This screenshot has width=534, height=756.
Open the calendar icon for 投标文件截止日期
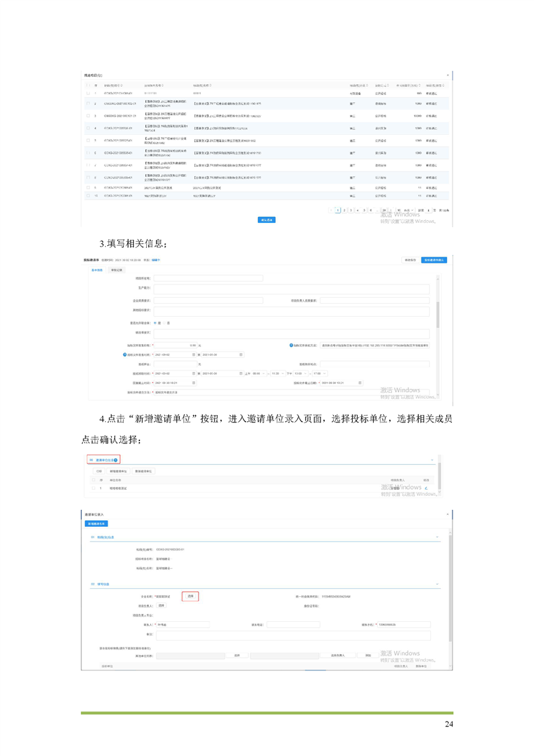pyautogui.click(x=360, y=383)
